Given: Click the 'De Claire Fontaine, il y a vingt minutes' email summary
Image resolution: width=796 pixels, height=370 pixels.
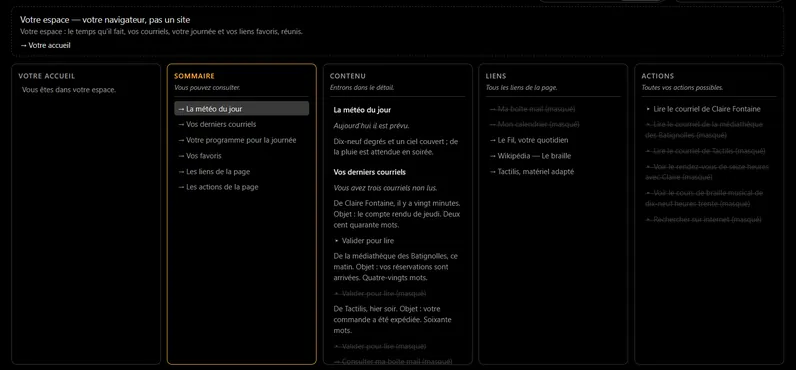Looking at the screenshot, I should pos(397,214).
